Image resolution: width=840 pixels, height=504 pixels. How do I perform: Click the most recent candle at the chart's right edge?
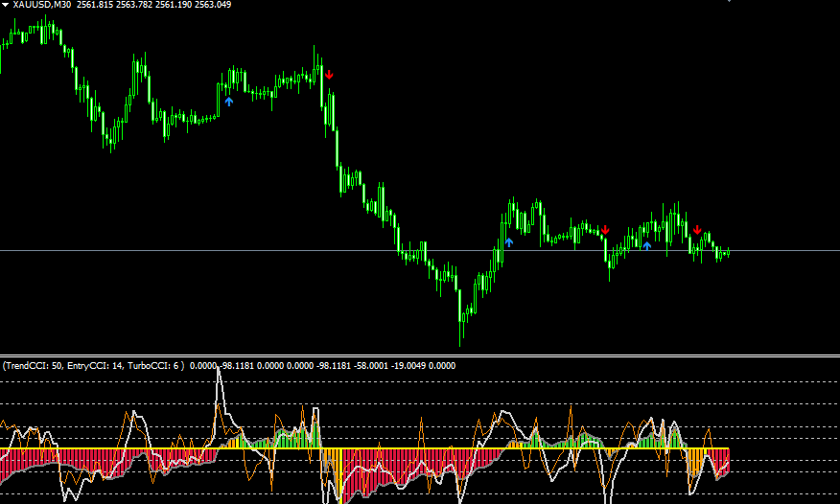pos(728,253)
